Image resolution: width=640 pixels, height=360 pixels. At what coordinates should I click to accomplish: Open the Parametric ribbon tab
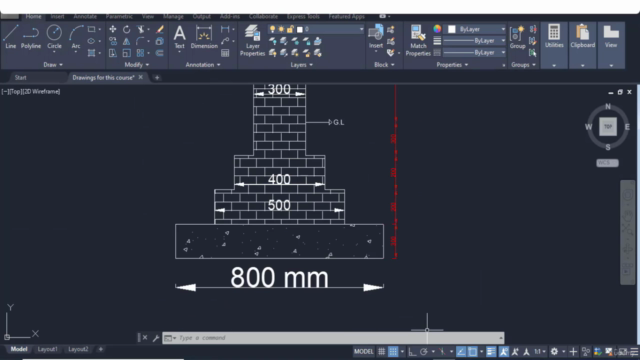[x=119, y=16]
